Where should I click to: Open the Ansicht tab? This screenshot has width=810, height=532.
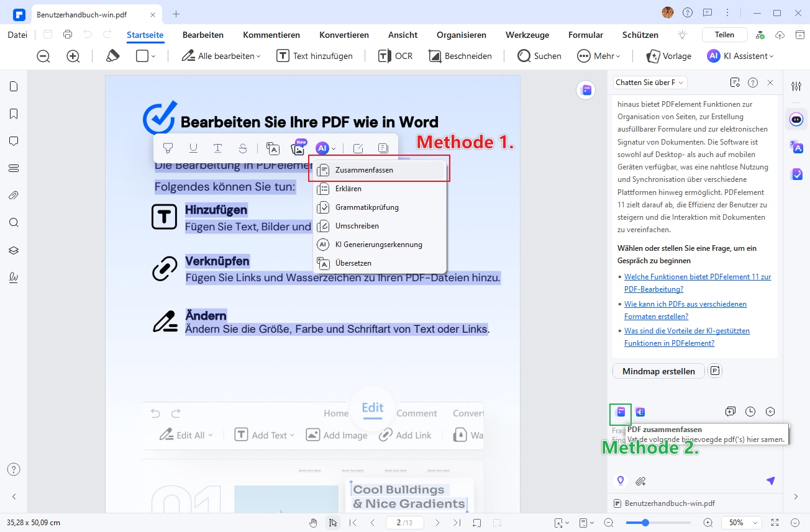[x=403, y=35]
